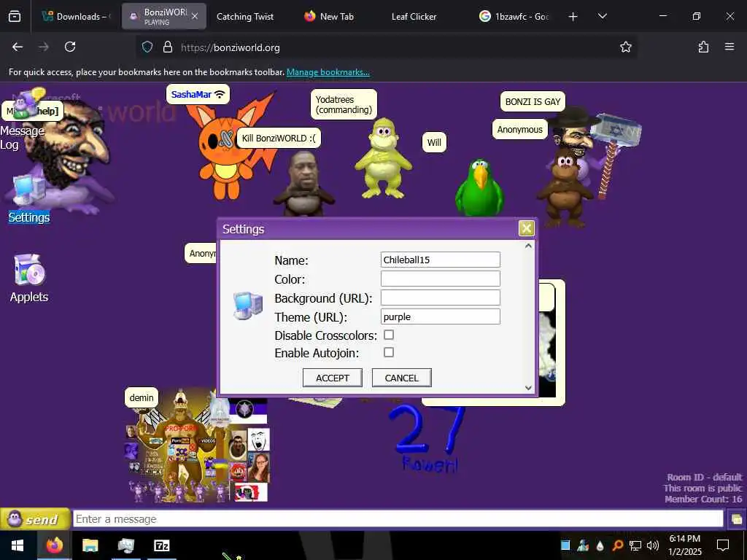Click the Name field containing Chileball15
The image size is (747, 560).
tap(440, 260)
